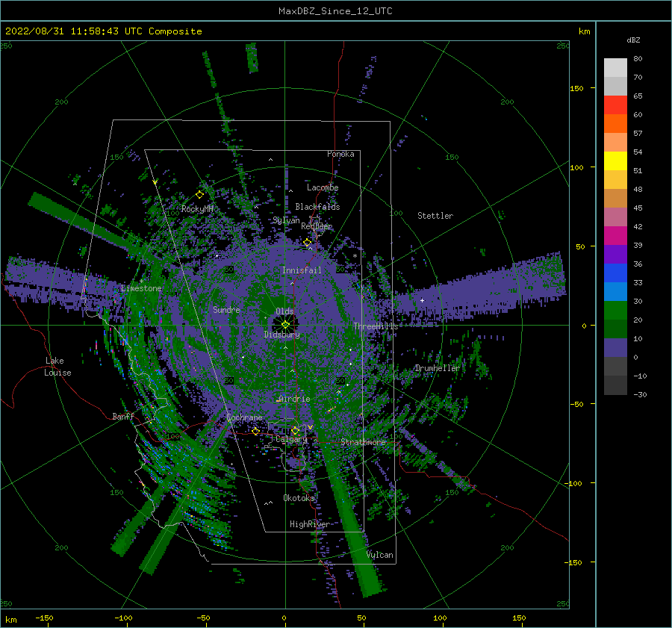Click the Stettler label
The height and width of the screenshot is (628, 672).
[435, 216]
